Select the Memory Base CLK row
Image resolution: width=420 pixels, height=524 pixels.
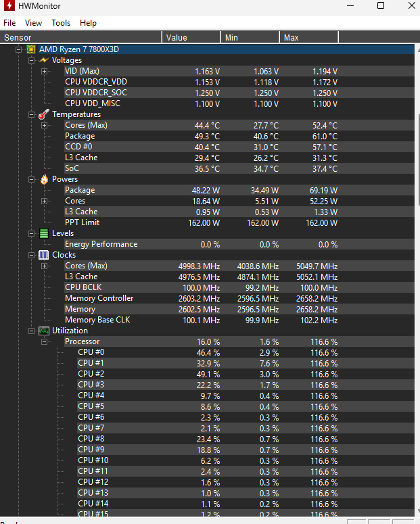239,320
